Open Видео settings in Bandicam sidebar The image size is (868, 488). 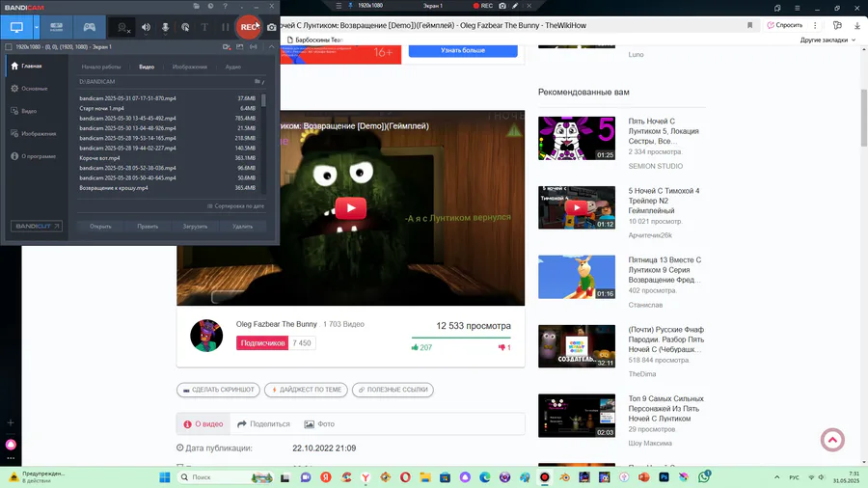[x=24, y=111]
